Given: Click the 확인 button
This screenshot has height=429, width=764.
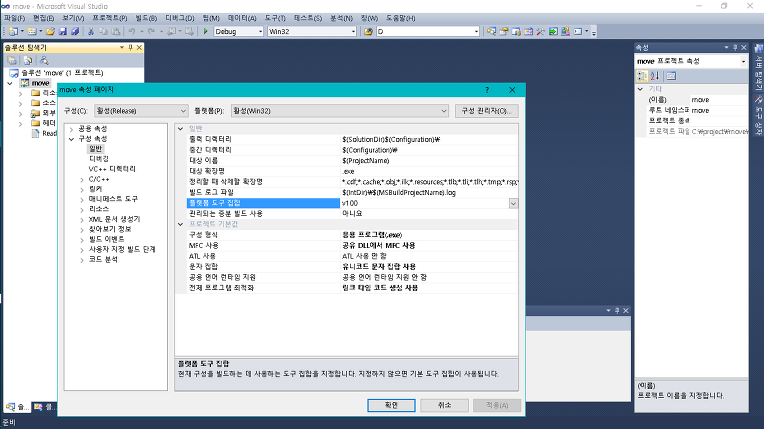Looking at the screenshot, I should (x=391, y=405).
